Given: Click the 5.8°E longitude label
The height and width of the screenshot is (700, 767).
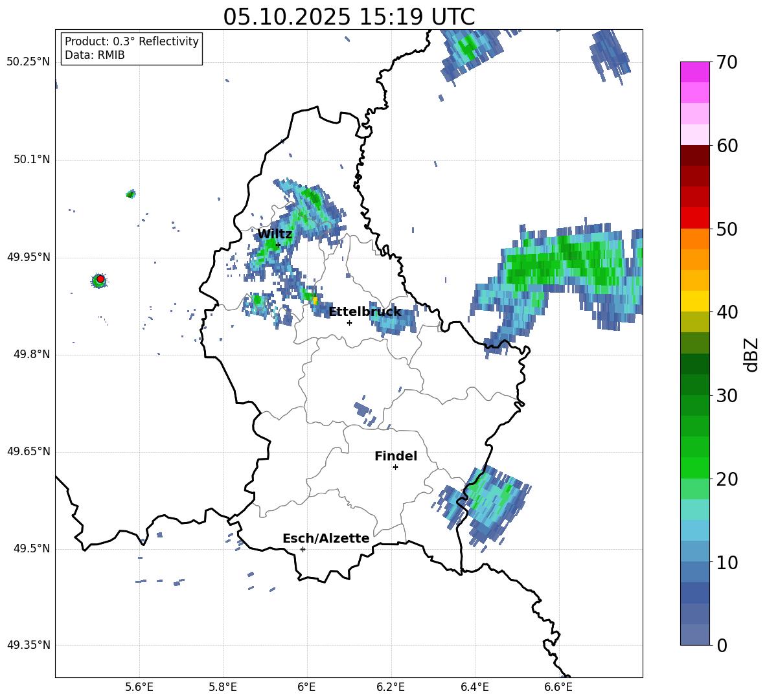Looking at the screenshot, I should tap(223, 687).
